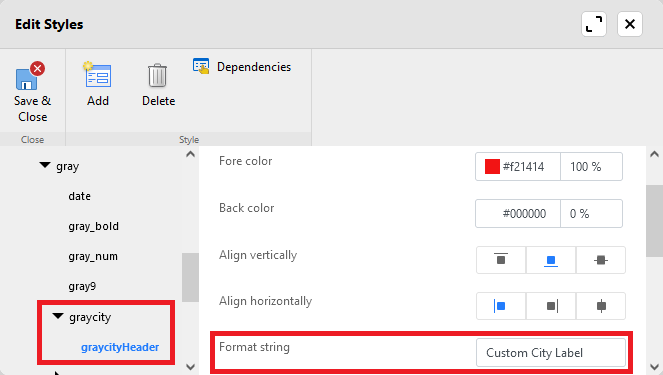Edit Back color opacity 0 %
Image resolution: width=663 pixels, height=375 pixels.
[x=591, y=214]
